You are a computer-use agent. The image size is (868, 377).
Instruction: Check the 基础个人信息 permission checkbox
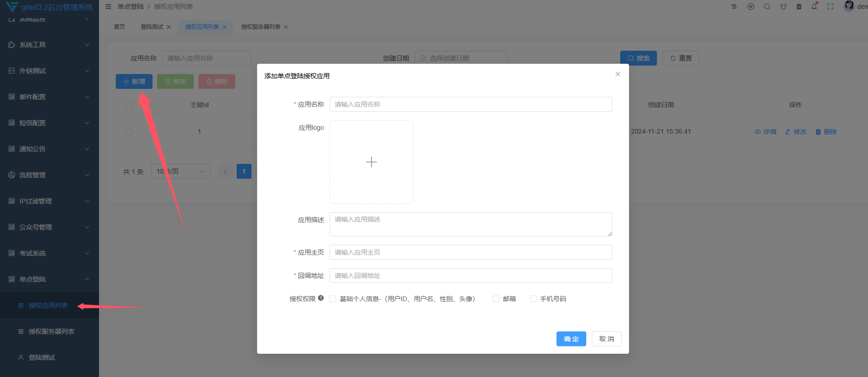coord(333,299)
